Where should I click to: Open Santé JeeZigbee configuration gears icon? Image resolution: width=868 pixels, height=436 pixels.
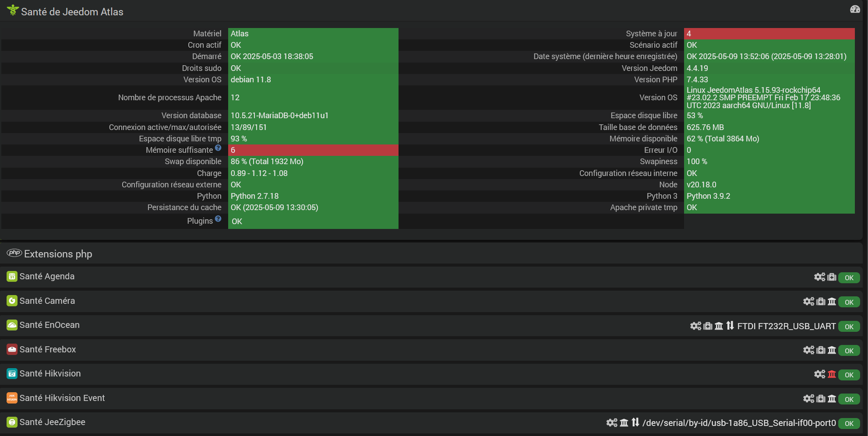click(612, 423)
